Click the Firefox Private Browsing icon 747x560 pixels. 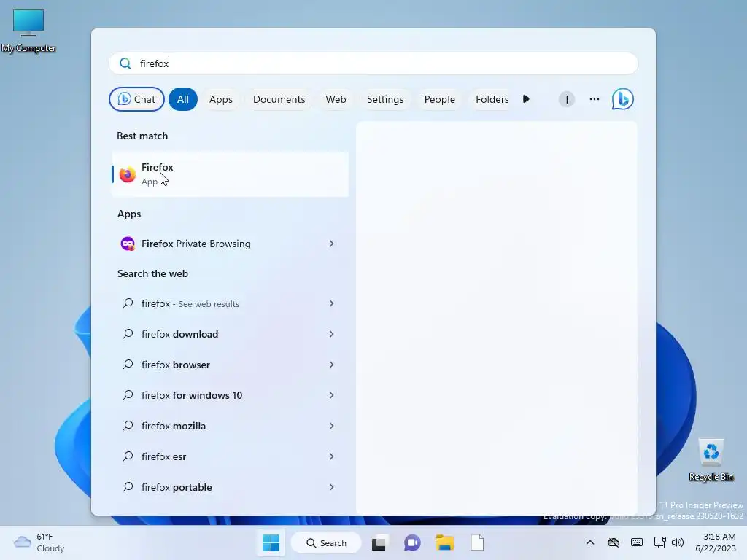128,244
